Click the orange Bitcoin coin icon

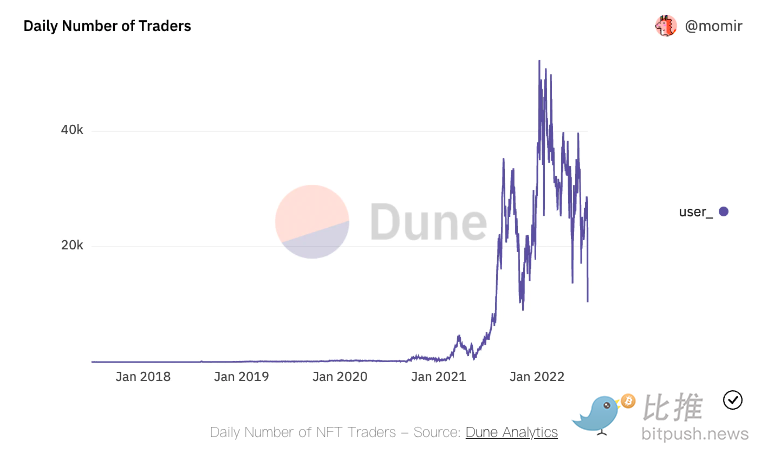(x=628, y=401)
